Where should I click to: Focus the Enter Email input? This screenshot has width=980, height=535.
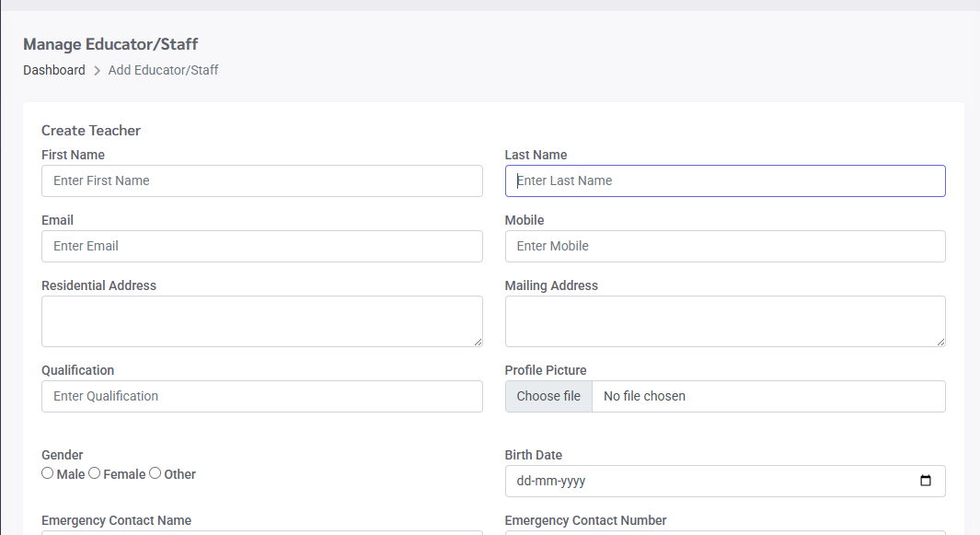coord(261,246)
